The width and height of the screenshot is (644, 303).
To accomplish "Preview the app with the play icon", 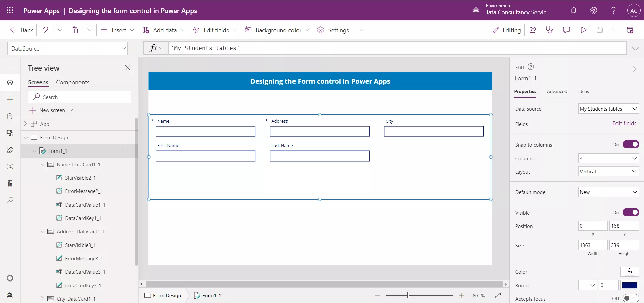I will pos(583,30).
